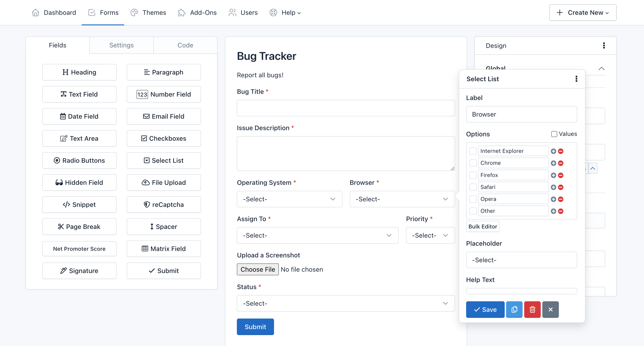Add a Text Area element
644x346 pixels.
[79, 138]
